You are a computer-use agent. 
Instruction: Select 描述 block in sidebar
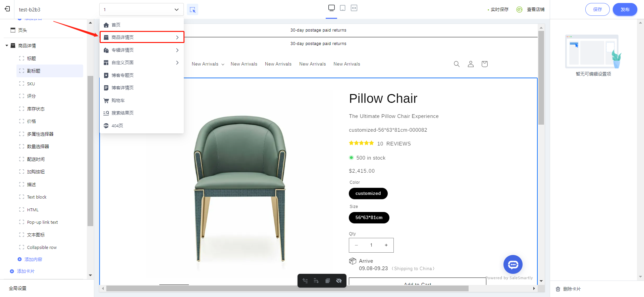click(50, 184)
